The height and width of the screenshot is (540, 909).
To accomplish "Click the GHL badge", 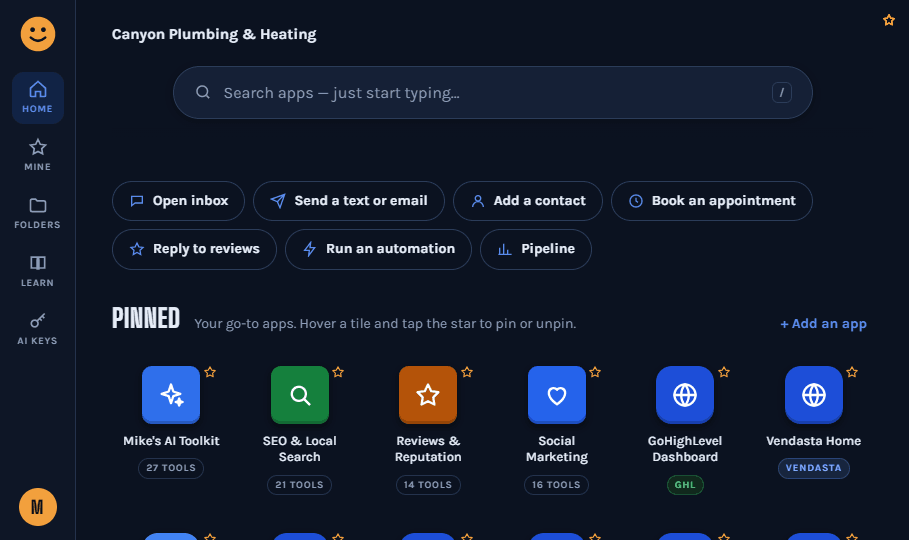I will (x=685, y=485).
